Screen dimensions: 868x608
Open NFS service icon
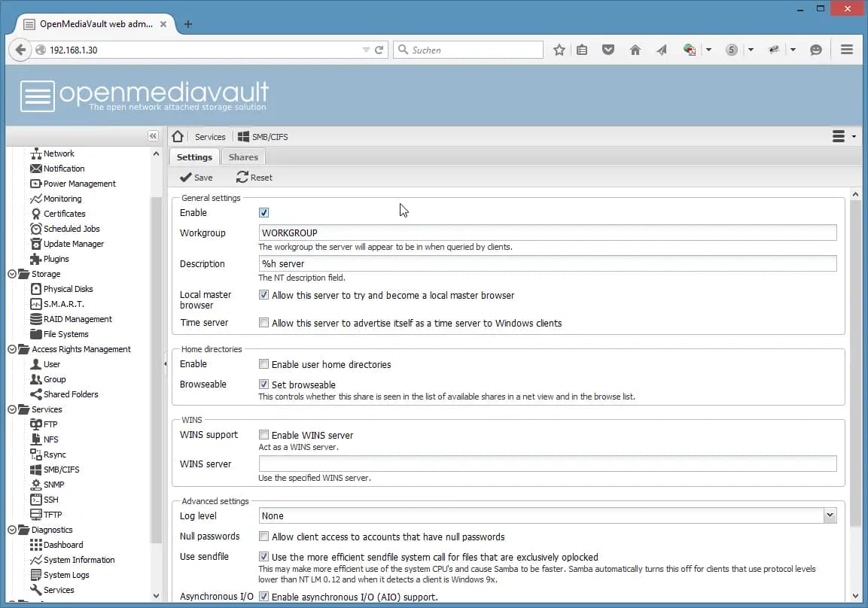(x=36, y=439)
